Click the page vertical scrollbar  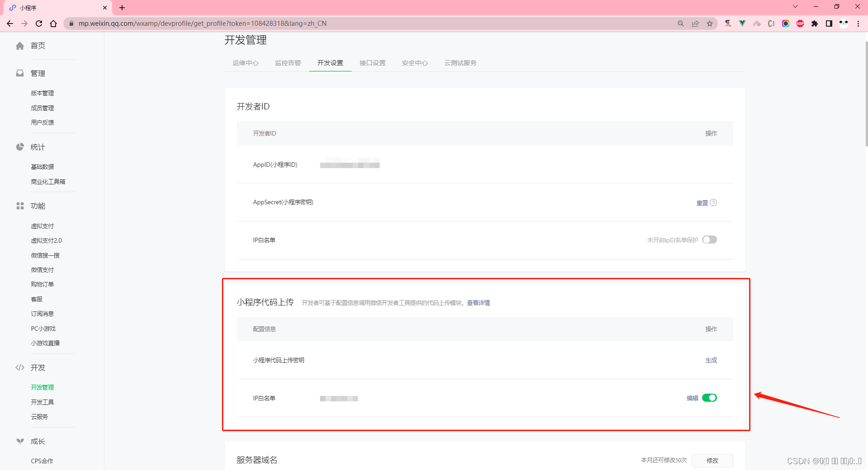[866, 94]
